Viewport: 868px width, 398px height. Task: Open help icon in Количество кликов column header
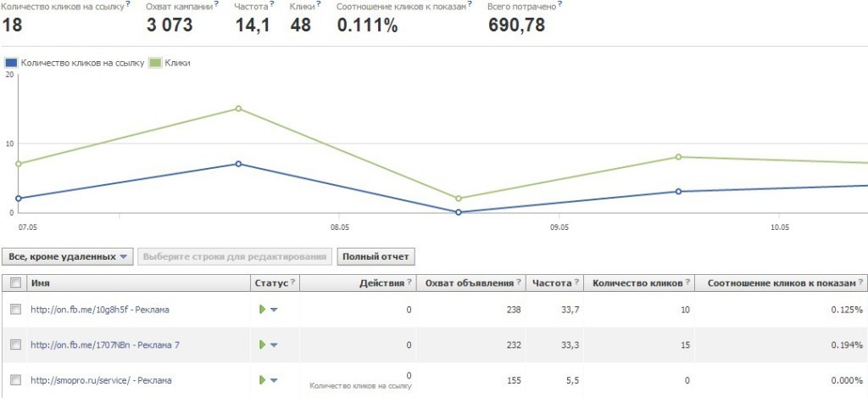coord(688,282)
